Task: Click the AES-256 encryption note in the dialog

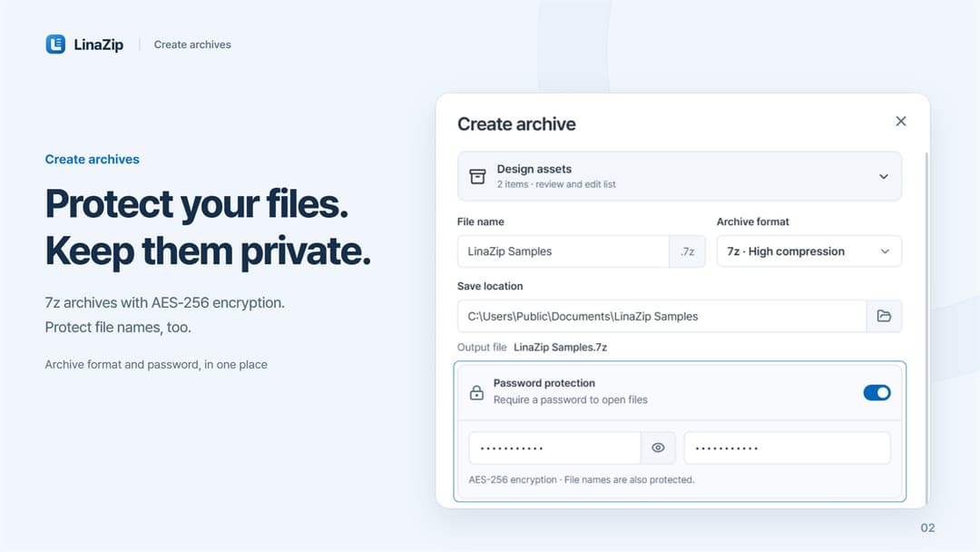Action: tap(582, 479)
